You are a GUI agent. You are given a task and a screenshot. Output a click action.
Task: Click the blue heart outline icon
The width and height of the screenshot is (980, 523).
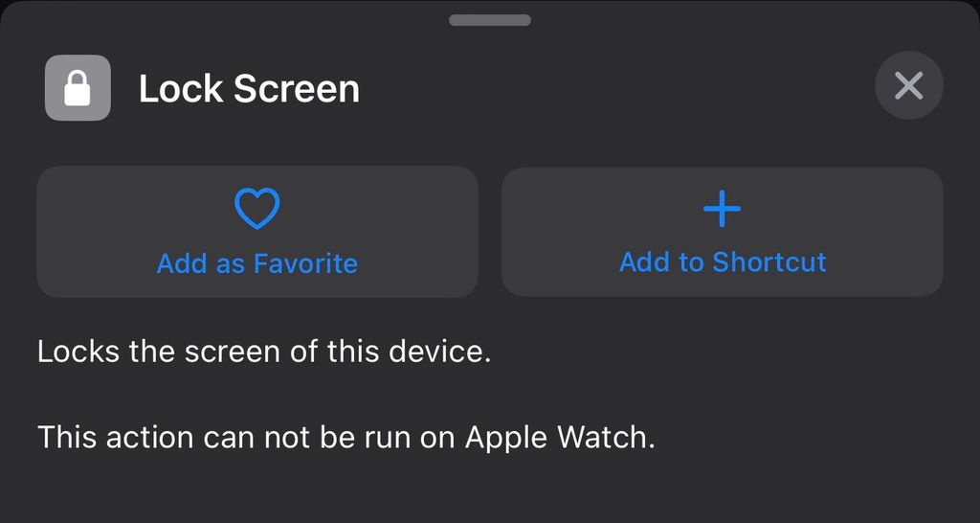click(256, 208)
